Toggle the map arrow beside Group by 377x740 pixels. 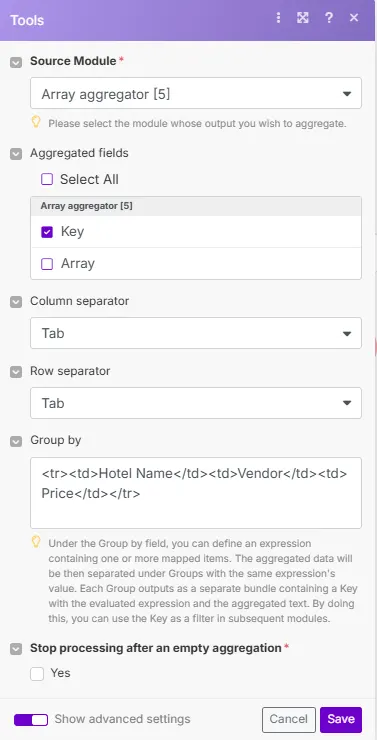coord(16,441)
